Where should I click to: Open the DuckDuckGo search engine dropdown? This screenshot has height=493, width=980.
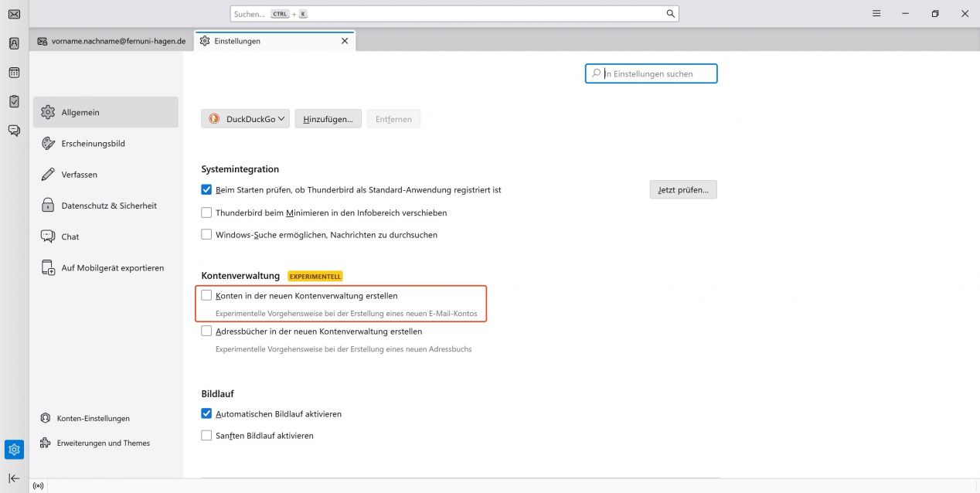(245, 118)
